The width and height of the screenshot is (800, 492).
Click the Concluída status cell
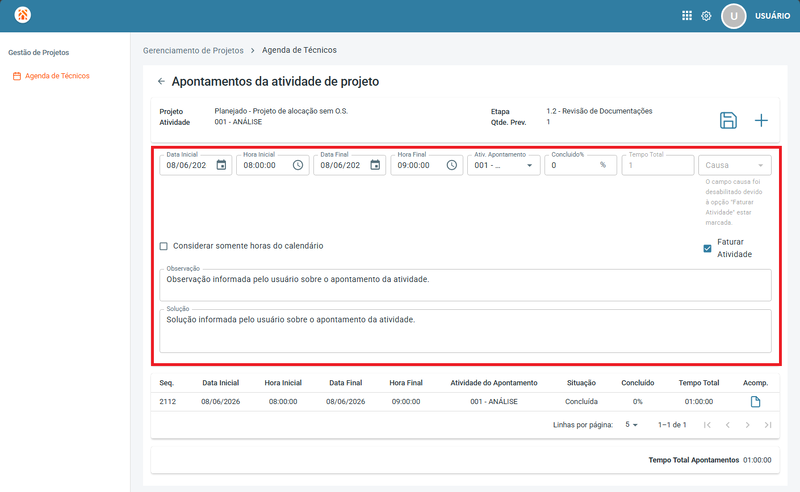pyautogui.click(x=581, y=402)
